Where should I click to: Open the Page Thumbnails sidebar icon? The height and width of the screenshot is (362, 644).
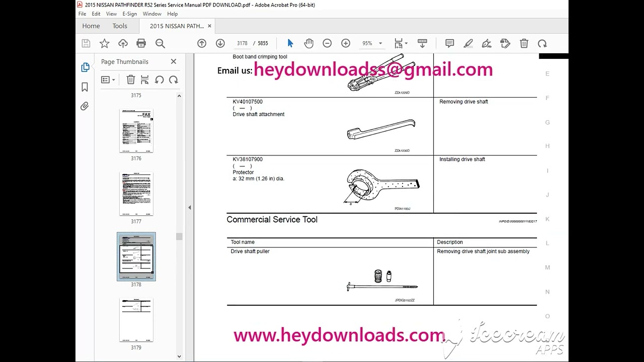pyautogui.click(x=85, y=67)
